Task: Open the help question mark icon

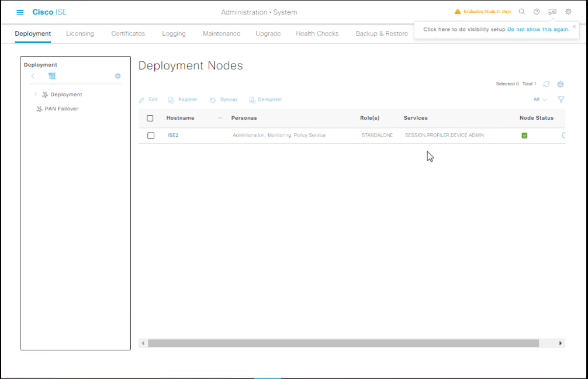Action: (x=537, y=12)
